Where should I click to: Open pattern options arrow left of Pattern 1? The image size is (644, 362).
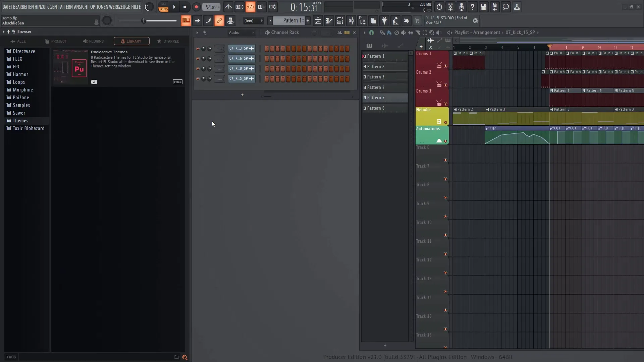[x=270, y=20]
